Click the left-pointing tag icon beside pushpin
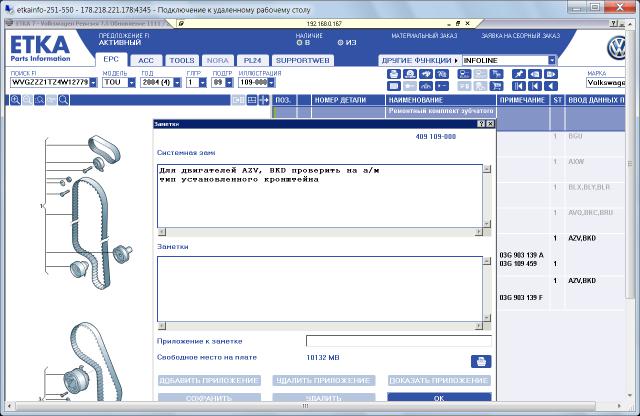Viewport: 640px width, 416px height. (535, 74)
